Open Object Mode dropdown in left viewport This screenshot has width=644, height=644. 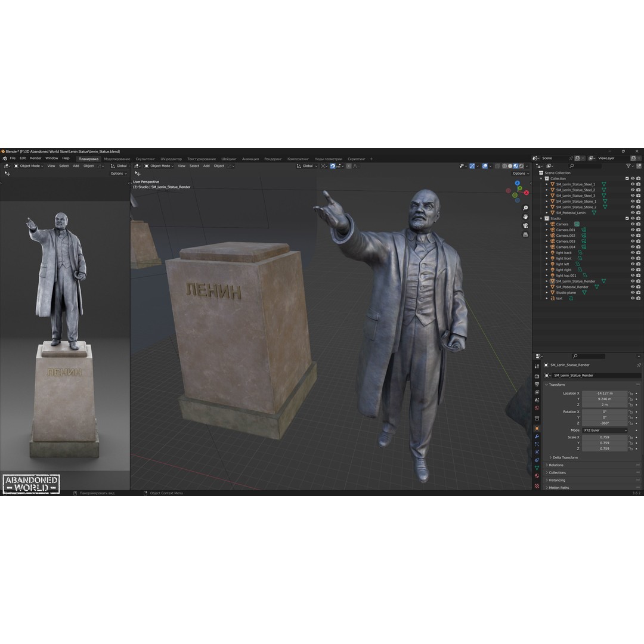pyautogui.click(x=29, y=166)
